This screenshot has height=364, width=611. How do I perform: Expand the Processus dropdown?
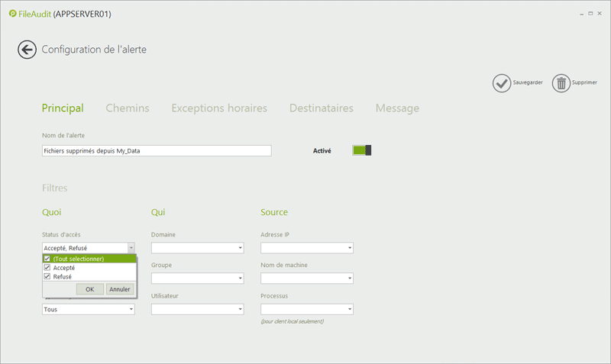(348, 309)
